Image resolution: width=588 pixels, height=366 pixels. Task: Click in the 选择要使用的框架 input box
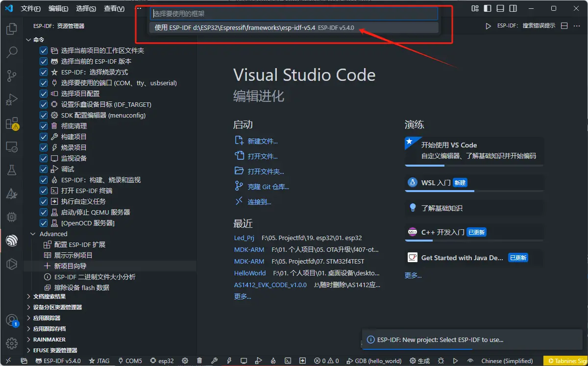294,13
